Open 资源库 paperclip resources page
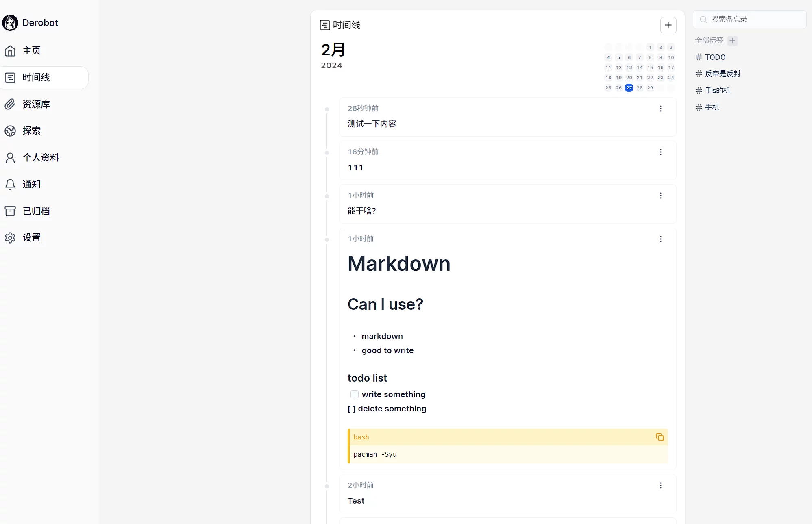Screen dimensions: 812x524 click(36, 104)
